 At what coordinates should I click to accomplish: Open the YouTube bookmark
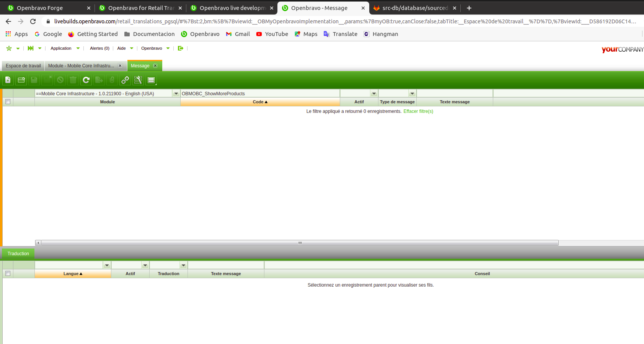[x=272, y=34]
